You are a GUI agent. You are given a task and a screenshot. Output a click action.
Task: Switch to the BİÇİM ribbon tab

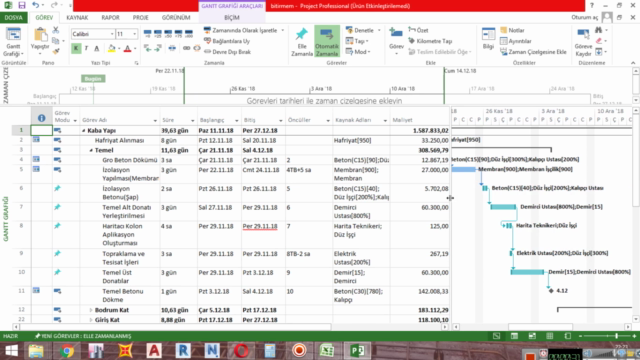point(232,18)
